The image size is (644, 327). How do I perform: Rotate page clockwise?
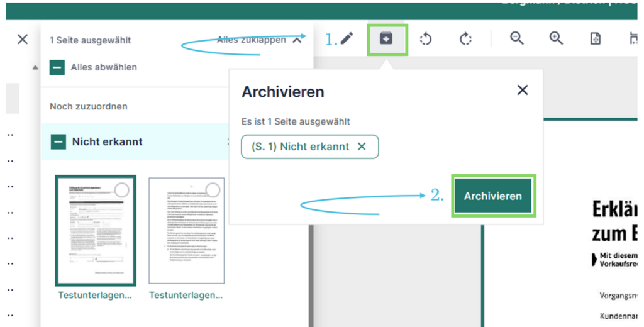pos(465,39)
